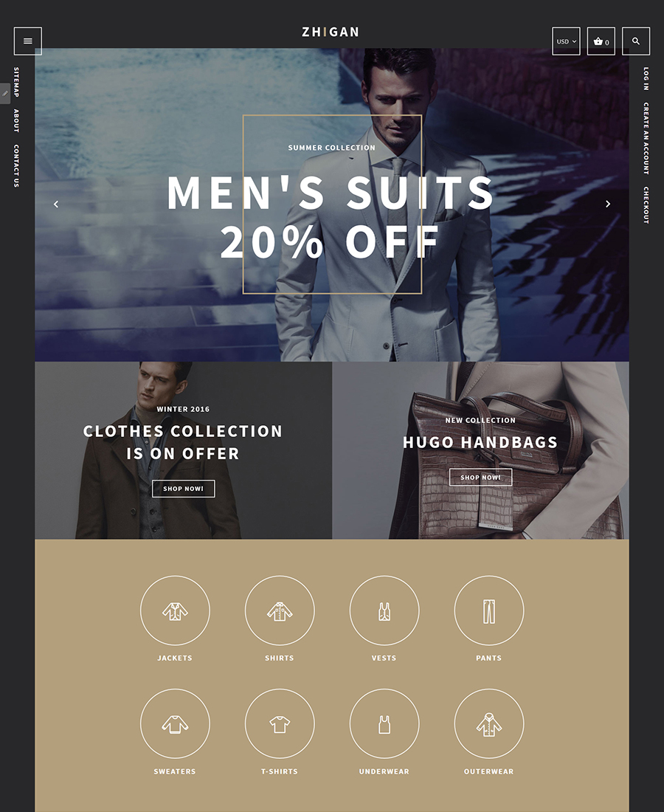
Task: Open the shopping cart
Action: coord(601,41)
